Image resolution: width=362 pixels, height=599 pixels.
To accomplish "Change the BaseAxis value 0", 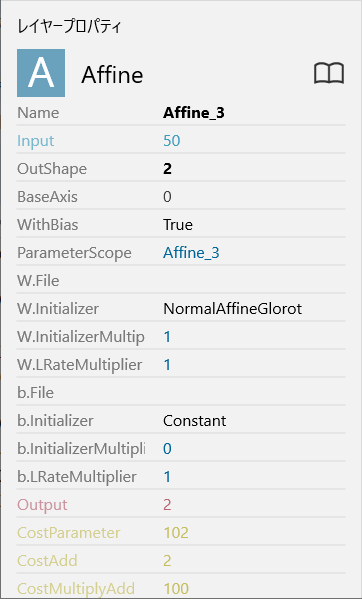I will pyautogui.click(x=167, y=197).
